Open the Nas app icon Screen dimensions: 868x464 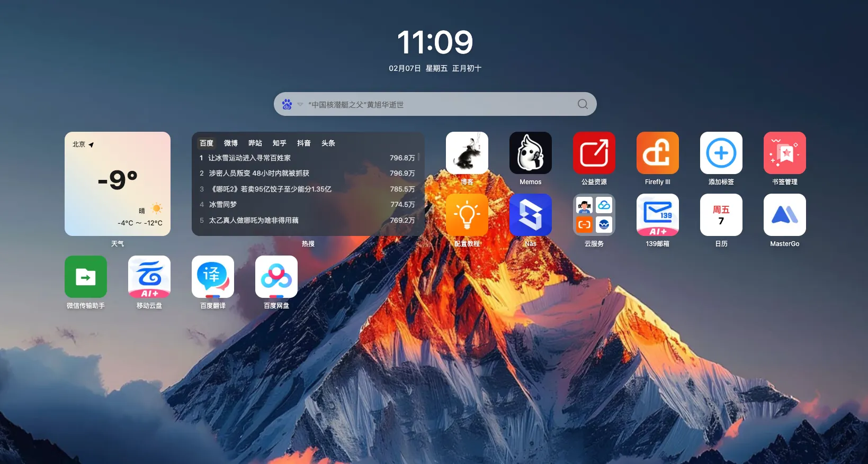point(530,215)
